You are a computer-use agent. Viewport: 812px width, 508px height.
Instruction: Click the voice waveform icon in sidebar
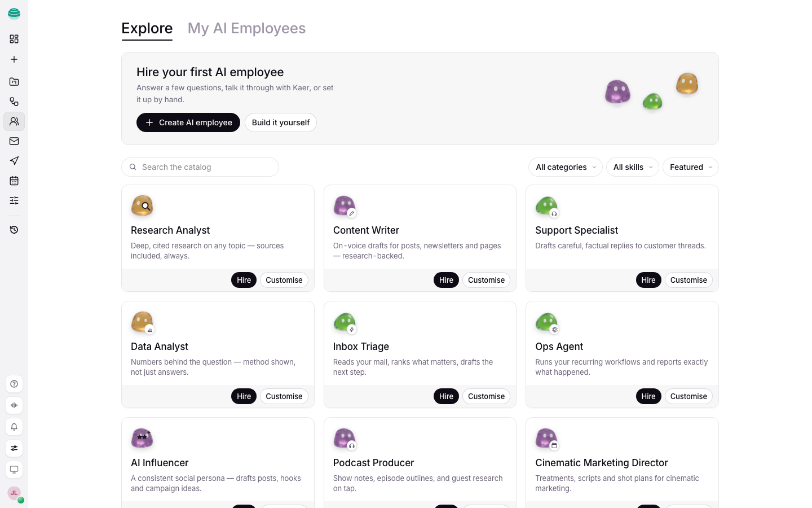click(x=14, y=405)
